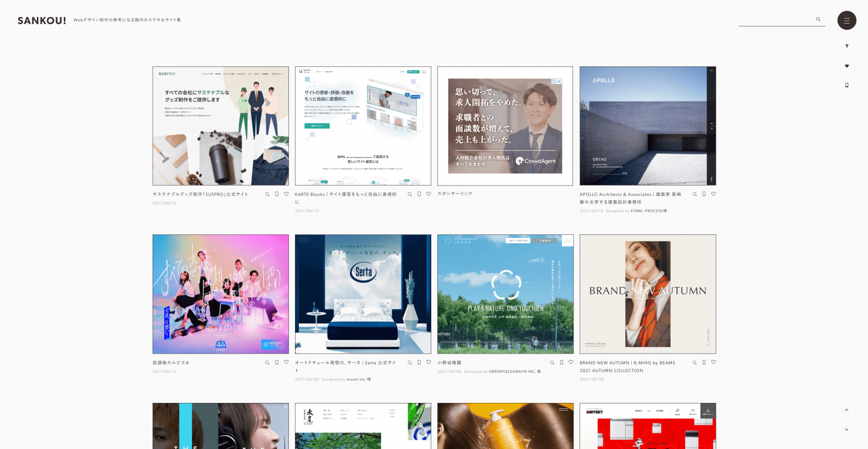Zoom SUSPRO entry using its magnifier icon

(x=268, y=194)
